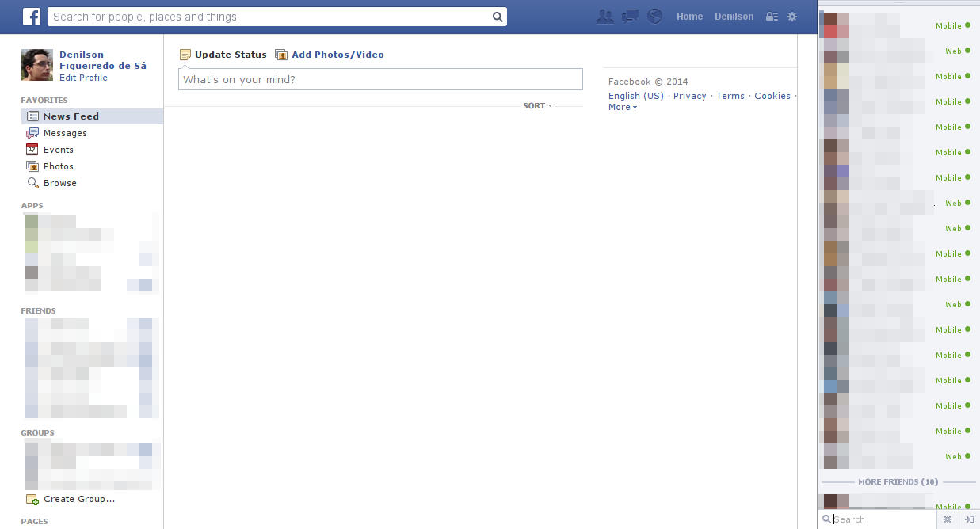Open the messages icon in top bar

coord(630,16)
